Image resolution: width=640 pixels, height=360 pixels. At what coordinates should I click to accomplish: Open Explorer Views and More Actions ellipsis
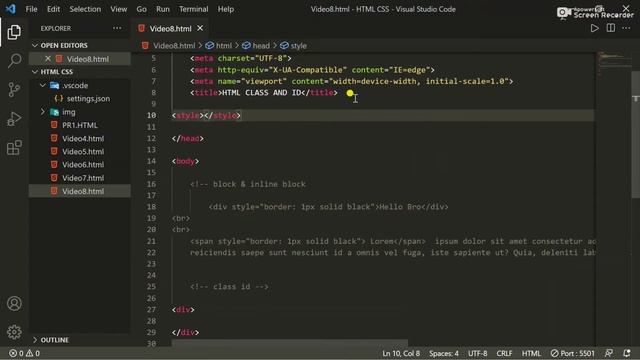pos(117,28)
